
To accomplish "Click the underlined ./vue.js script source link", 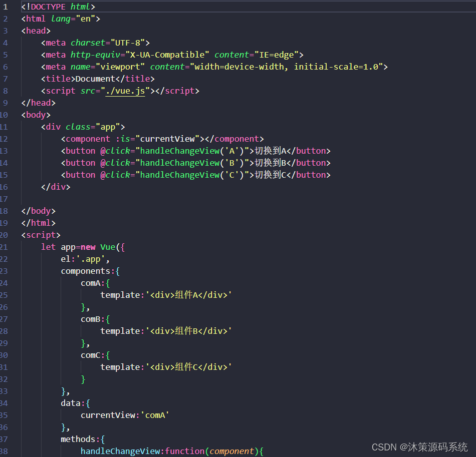I will pyautogui.click(x=125, y=91).
